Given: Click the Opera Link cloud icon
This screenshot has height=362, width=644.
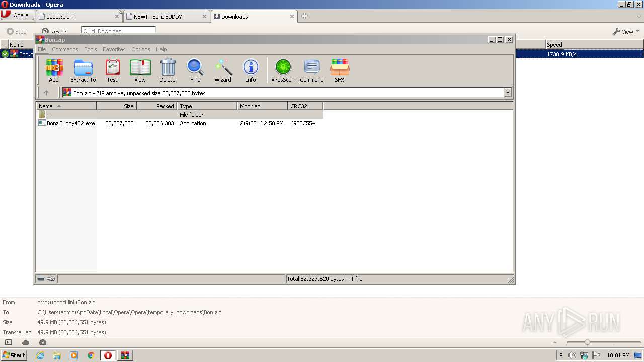Looking at the screenshot, I should pyautogui.click(x=26, y=342).
